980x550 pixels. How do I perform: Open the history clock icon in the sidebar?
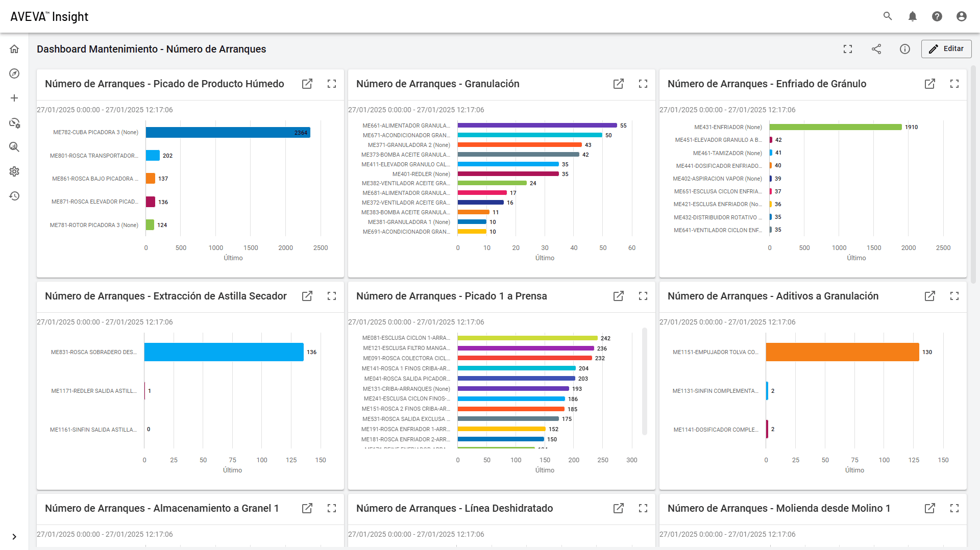pyautogui.click(x=14, y=196)
